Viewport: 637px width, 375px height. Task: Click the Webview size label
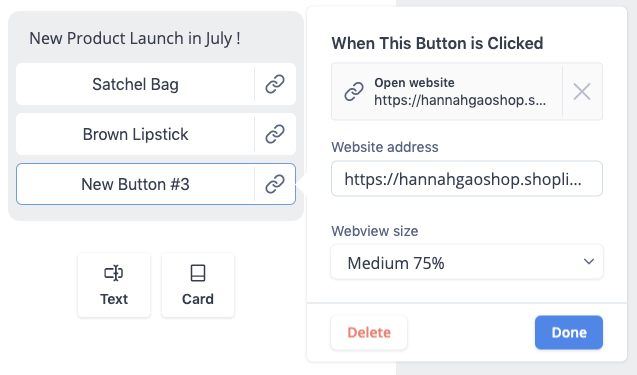[x=375, y=231]
